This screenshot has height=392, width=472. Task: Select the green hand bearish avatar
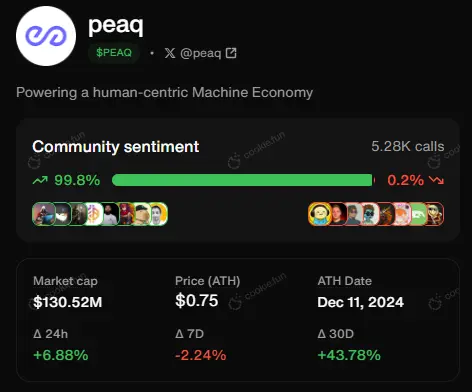(x=417, y=214)
